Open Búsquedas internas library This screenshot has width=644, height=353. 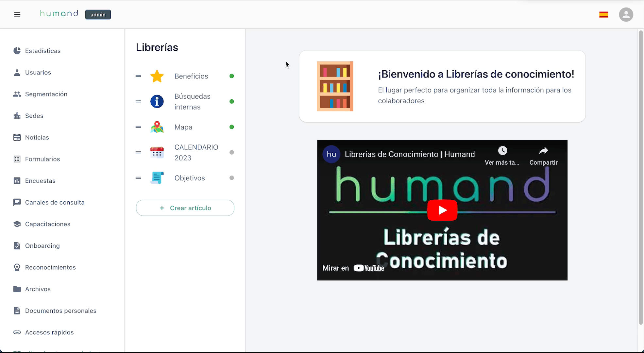pyautogui.click(x=193, y=102)
